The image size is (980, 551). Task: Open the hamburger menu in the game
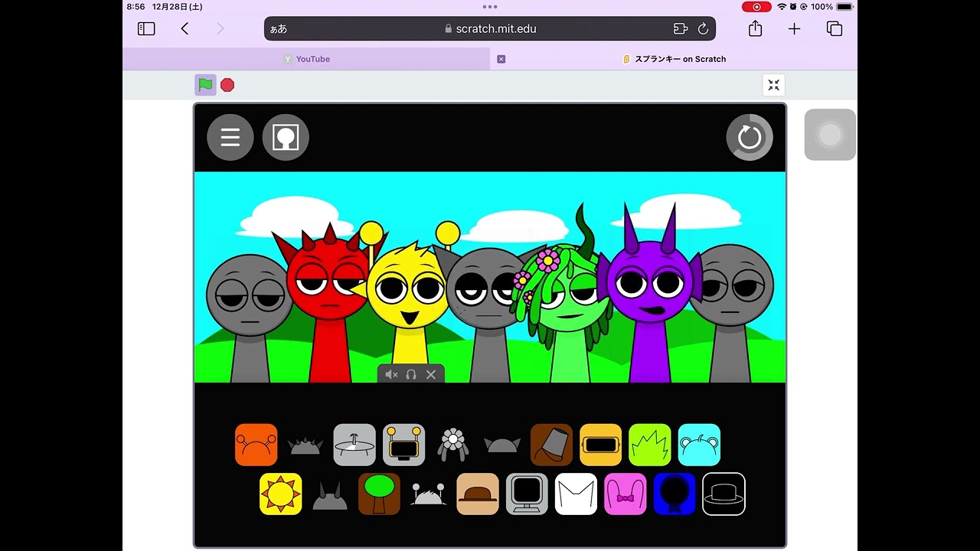[230, 138]
